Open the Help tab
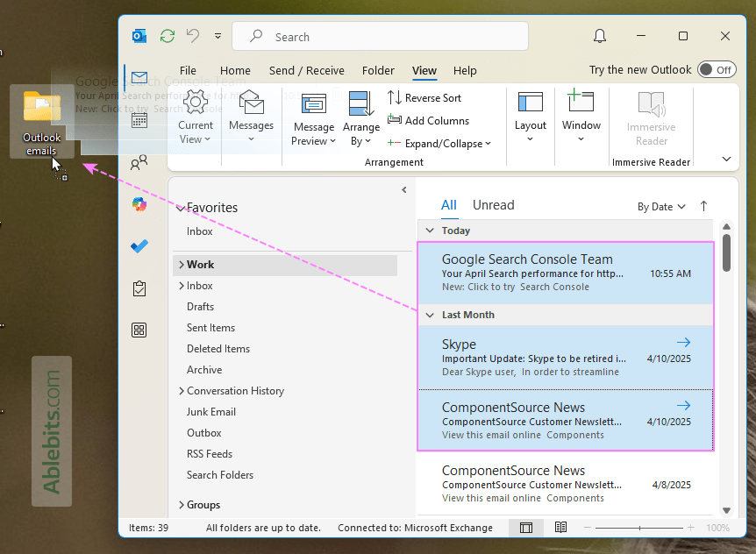The image size is (756, 554). point(465,71)
